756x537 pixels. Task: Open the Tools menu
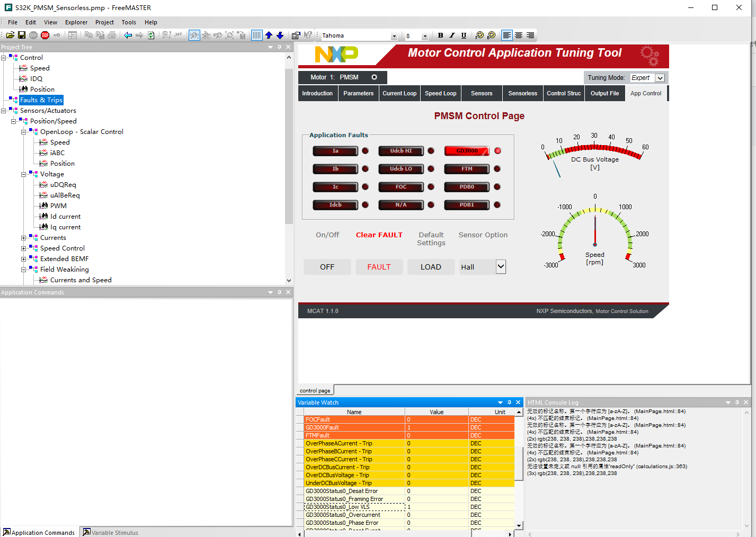tap(129, 22)
